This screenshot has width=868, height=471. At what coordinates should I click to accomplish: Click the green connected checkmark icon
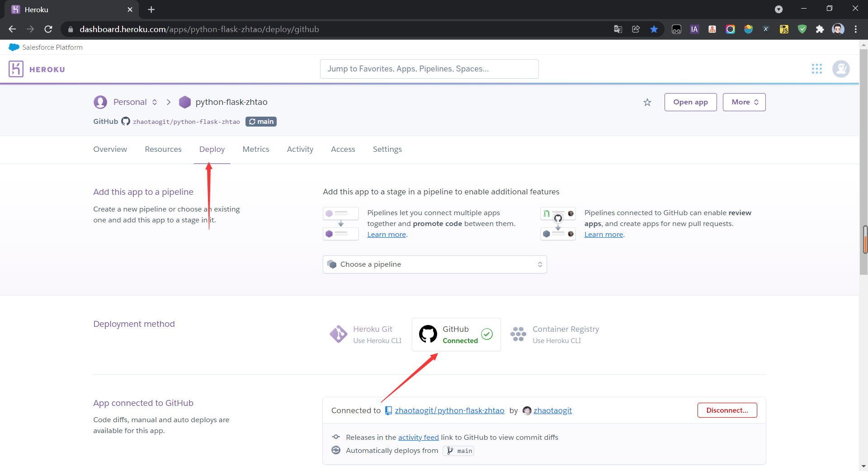[x=487, y=334]
